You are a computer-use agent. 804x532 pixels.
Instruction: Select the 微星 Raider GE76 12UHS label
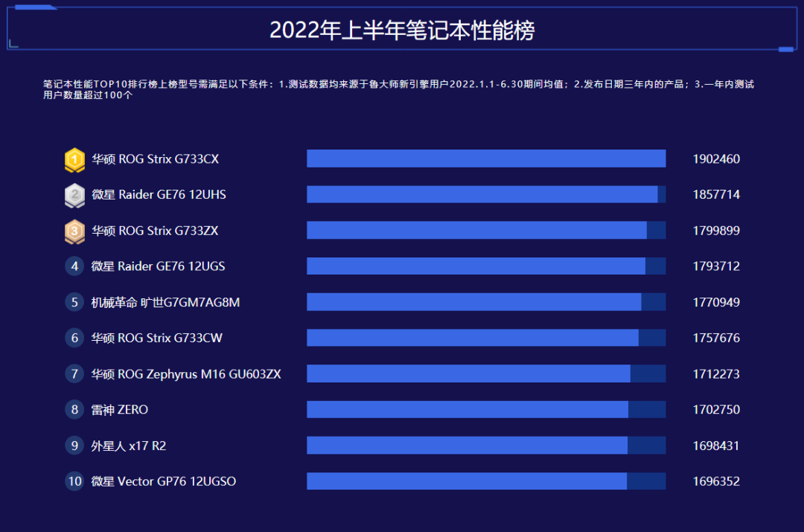(159, 195)
